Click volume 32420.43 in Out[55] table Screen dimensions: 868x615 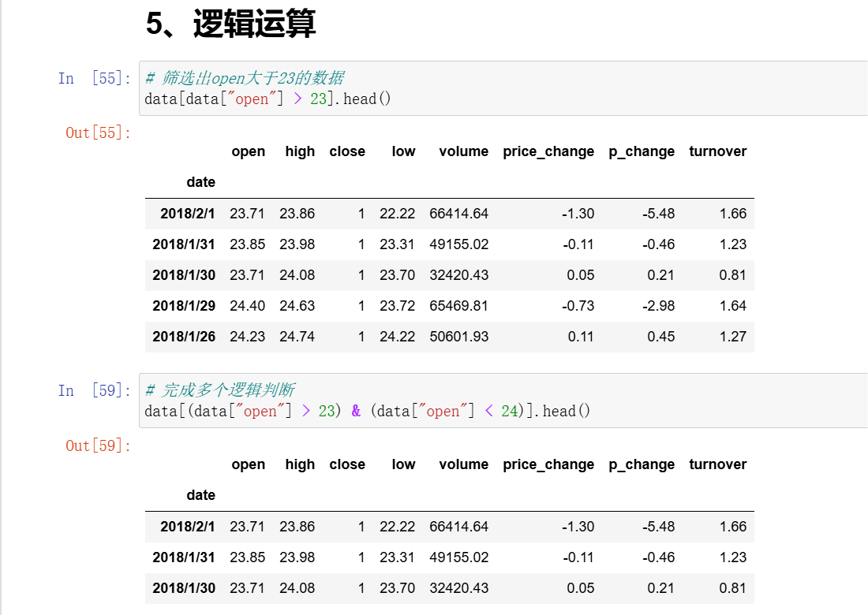(459, 275)
